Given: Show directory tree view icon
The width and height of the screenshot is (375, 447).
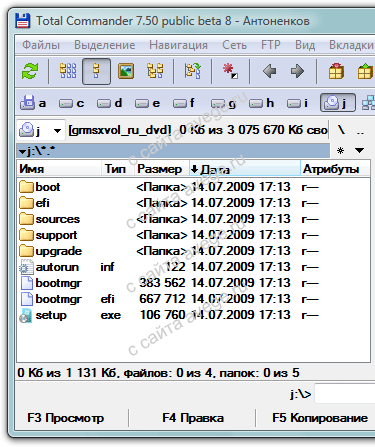Looking at the screenshot, I should 155,71.
